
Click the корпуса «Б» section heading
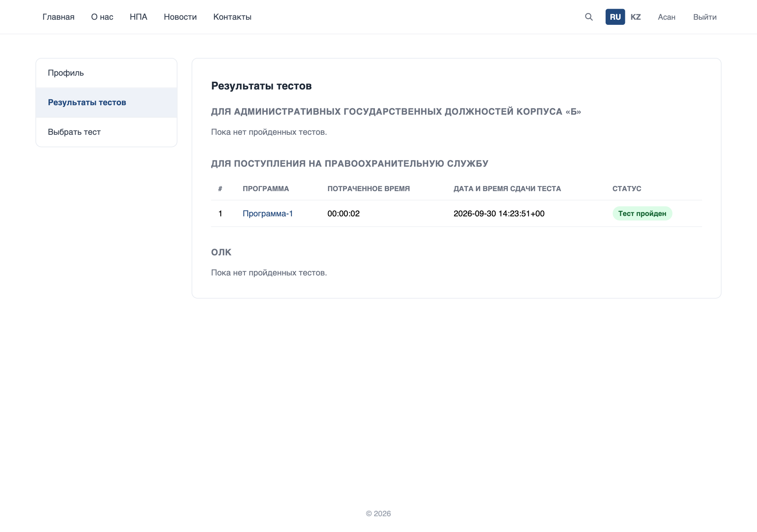(396, 112)
